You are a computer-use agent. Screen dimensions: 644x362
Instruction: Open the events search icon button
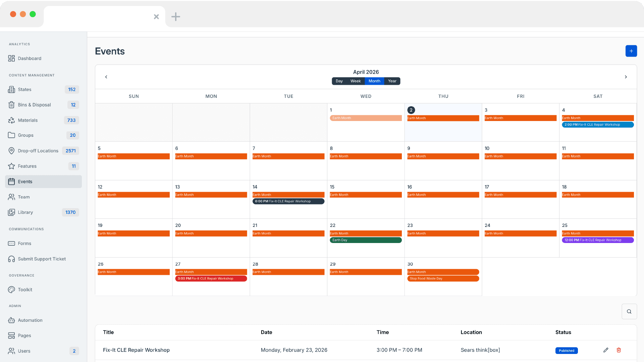point(629,311)
